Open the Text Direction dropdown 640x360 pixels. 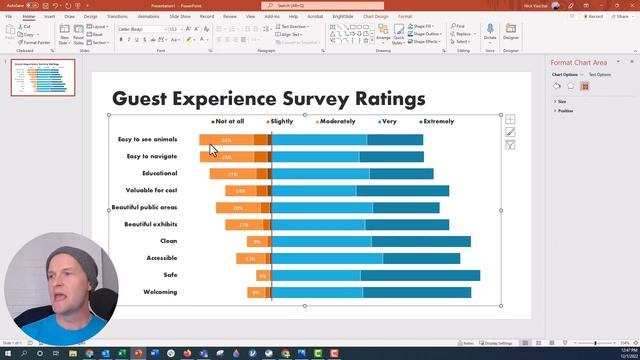coord(292,27)
